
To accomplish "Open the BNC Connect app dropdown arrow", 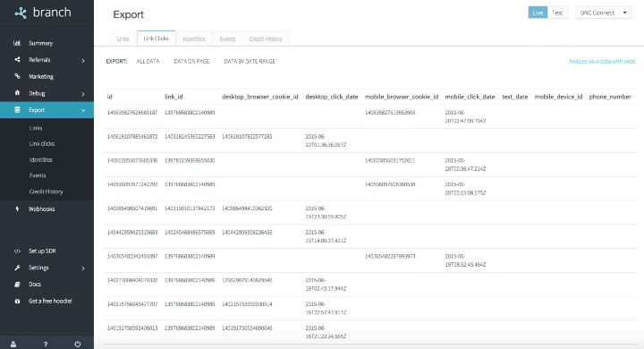I will pos(624,13).
